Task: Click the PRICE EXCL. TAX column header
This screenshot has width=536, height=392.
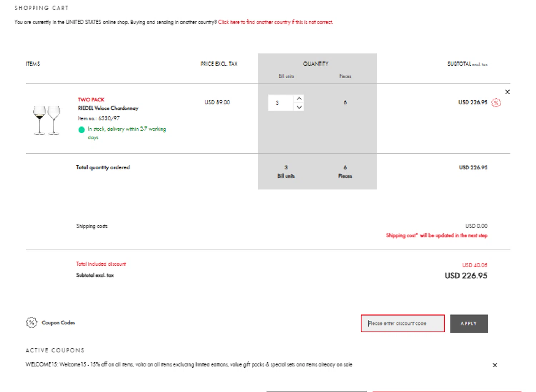Action: (219, 64)
